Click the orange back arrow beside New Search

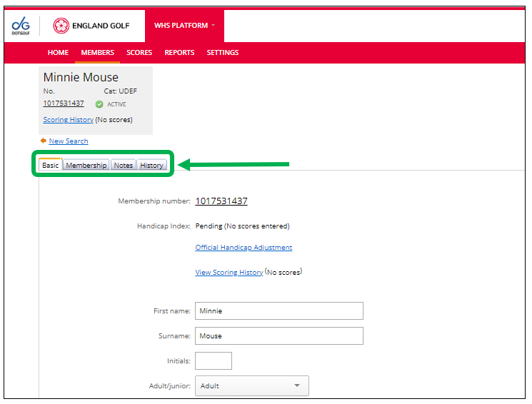[43, 141]
